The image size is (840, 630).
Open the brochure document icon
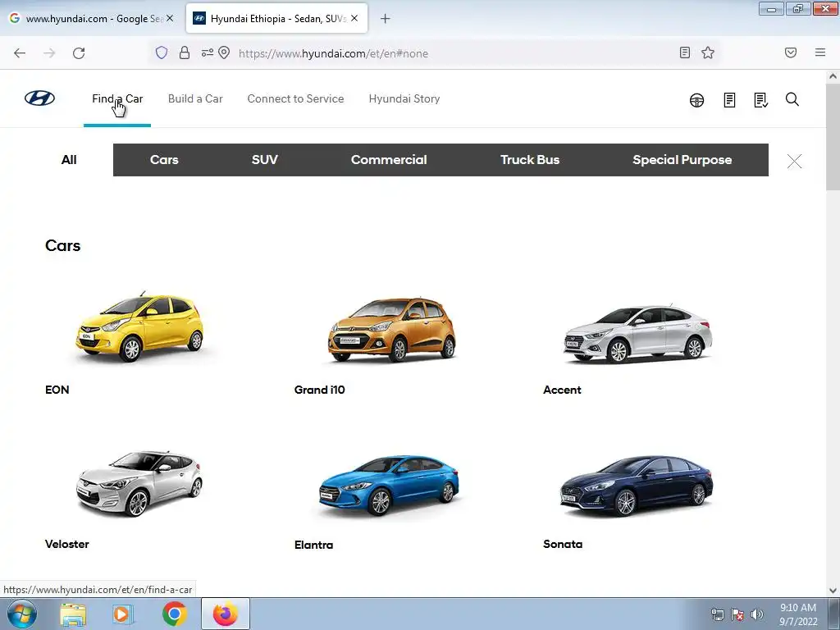(729, 100)
